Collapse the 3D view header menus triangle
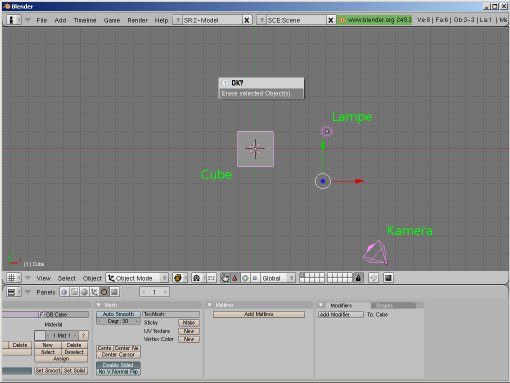Image resolution: width=510 pixels, height=383 pixels. [x=28, y=277]
